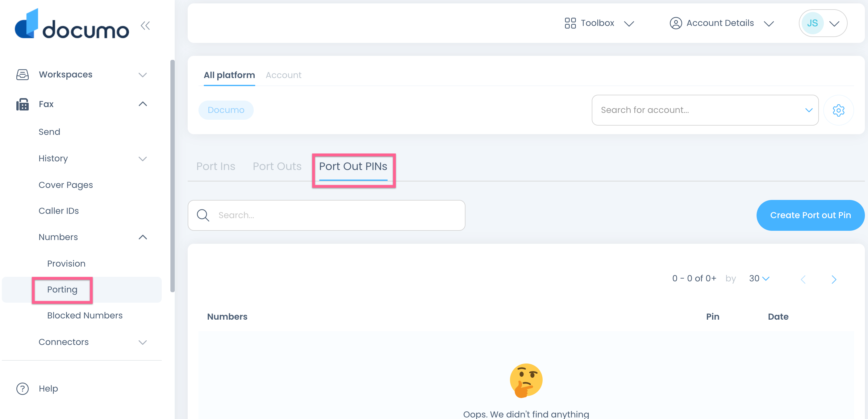Open settings gear next to account search
Screen dimensions: 868x419
pos(838,110)
